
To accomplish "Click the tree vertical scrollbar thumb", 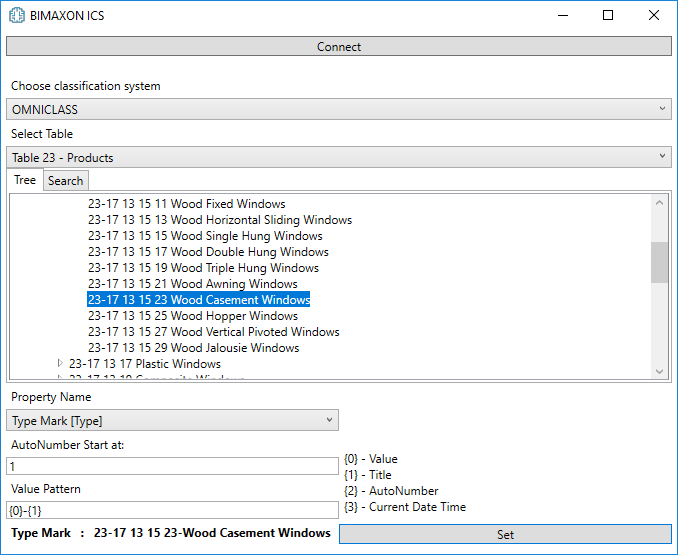I will pos(659,262).
